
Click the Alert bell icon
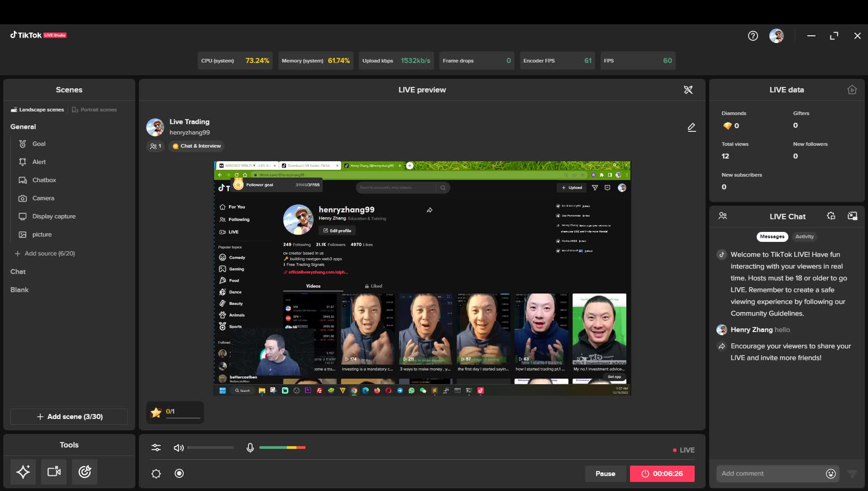[x=23, y=162]
